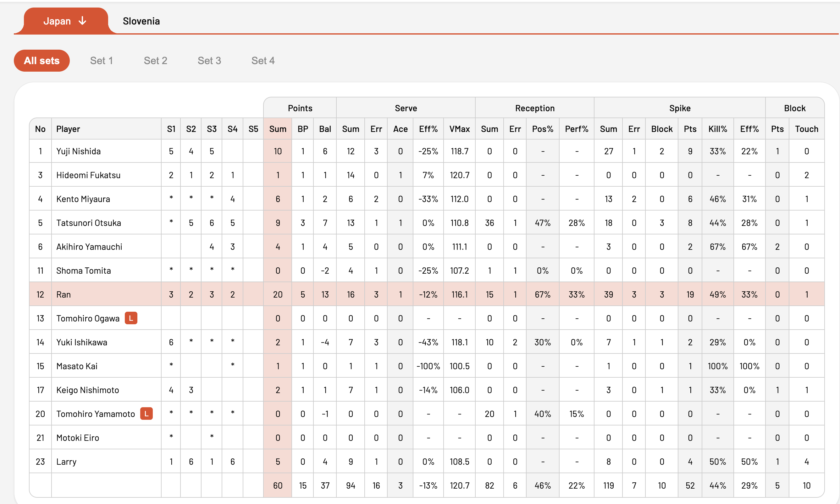Switch to the Slovenia team tab
Image resolution: width=840 pixels, height=504 pixels.
coord(141,21)
